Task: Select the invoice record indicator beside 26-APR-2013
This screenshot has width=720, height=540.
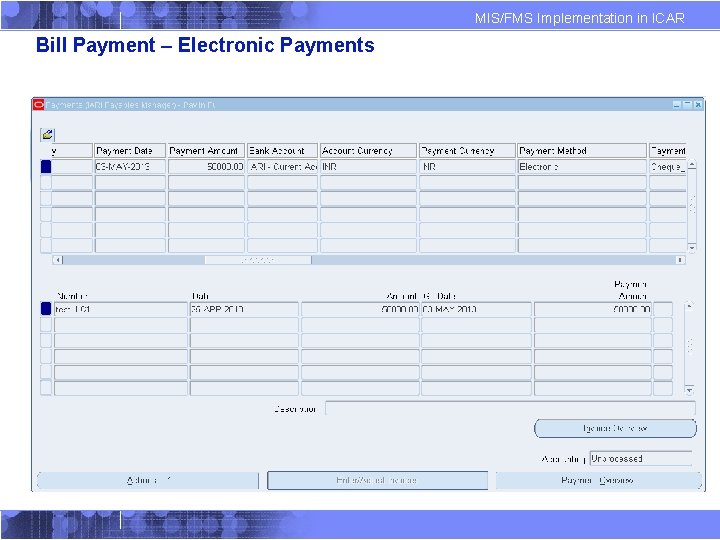Action: click(x=46, y=309)
